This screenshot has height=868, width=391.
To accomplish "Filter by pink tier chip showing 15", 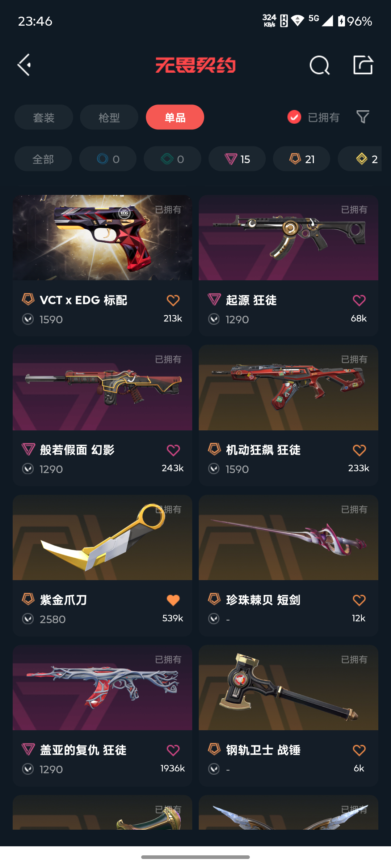I will tap(237, 159).
